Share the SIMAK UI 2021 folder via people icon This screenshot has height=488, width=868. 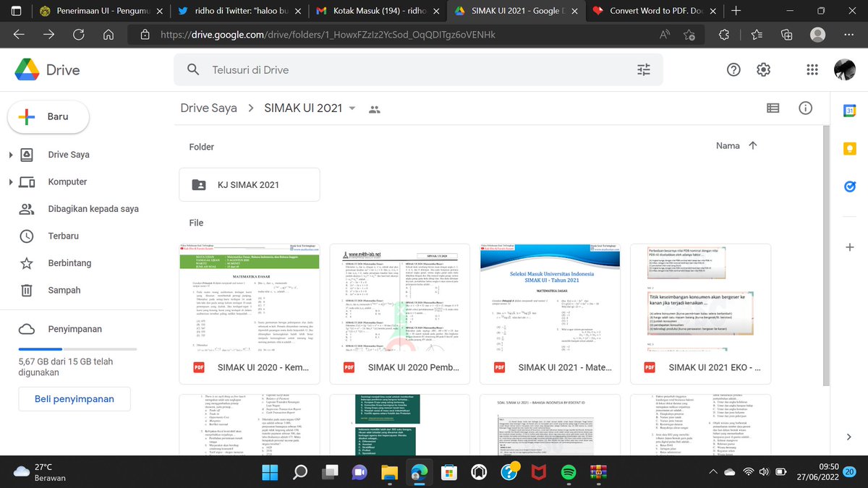pos(375,108)
